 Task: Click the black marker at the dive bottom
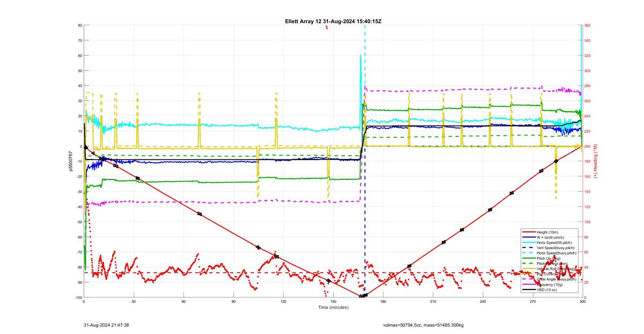coord(363,295)
